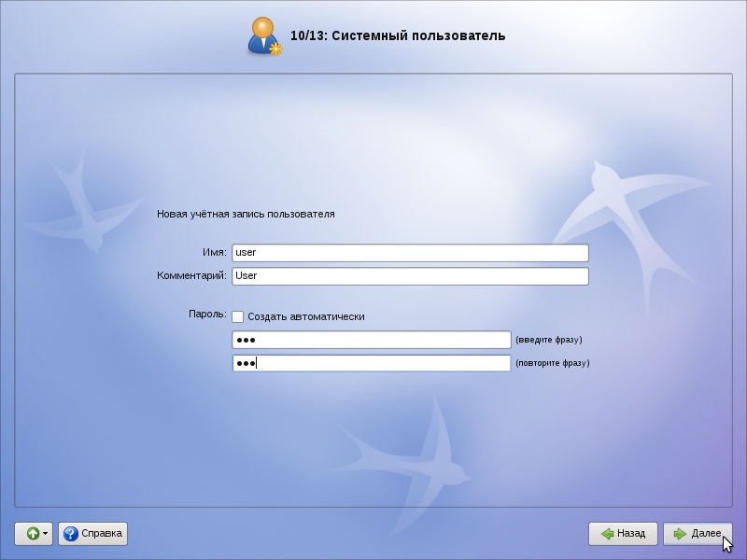The image size is (747, 560).
Task: Go back using the Назад label
Action: 631,534
